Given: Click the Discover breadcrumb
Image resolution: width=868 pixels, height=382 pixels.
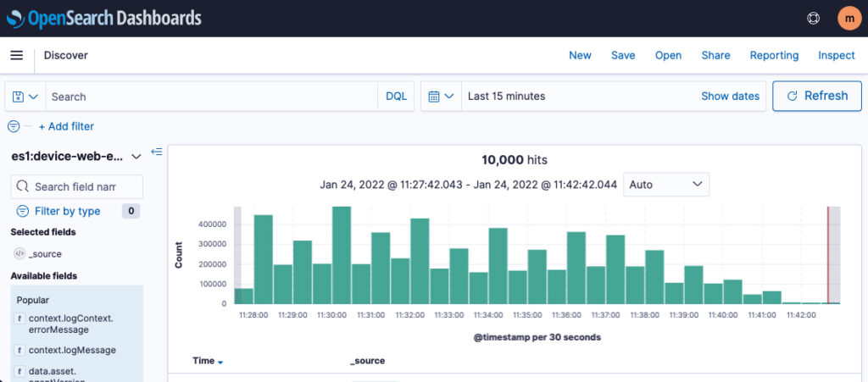Looking at the screenshot, I should click(66, 55).
